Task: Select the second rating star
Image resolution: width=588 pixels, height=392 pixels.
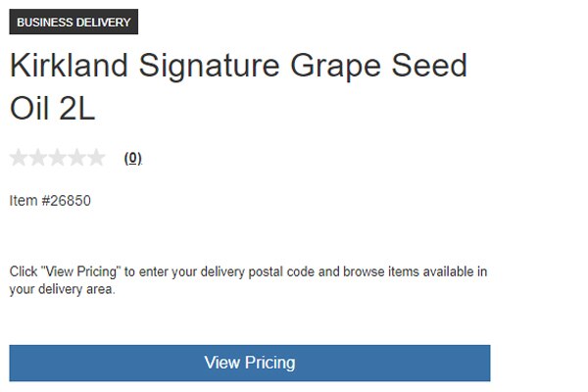Action: (38, 158)
